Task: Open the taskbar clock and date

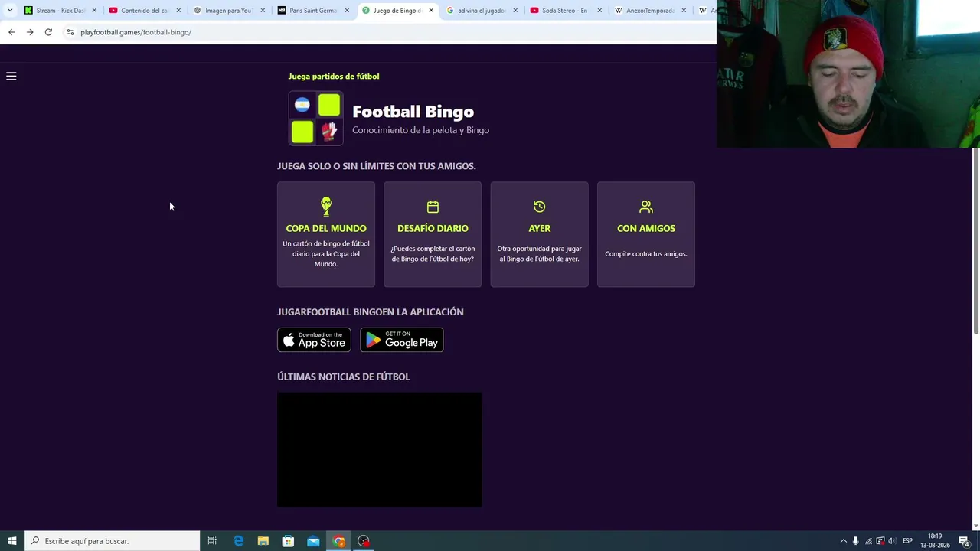Action: pos(935,541)
